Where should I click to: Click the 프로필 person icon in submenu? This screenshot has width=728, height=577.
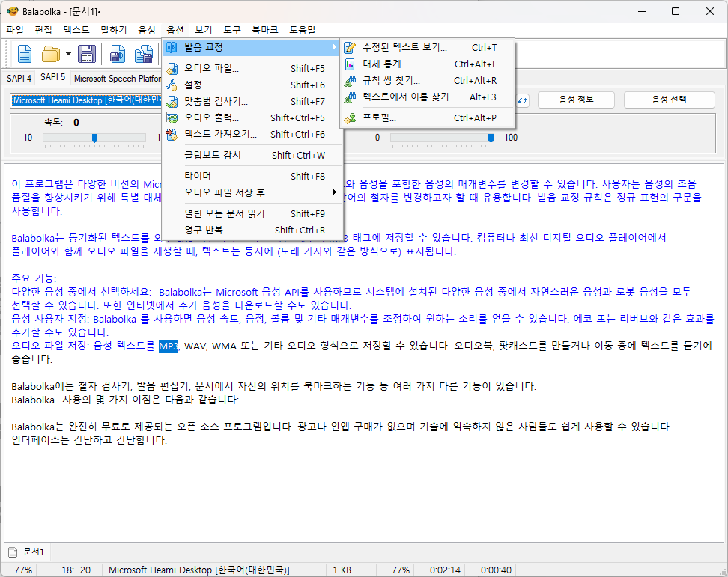click(350, 118)
